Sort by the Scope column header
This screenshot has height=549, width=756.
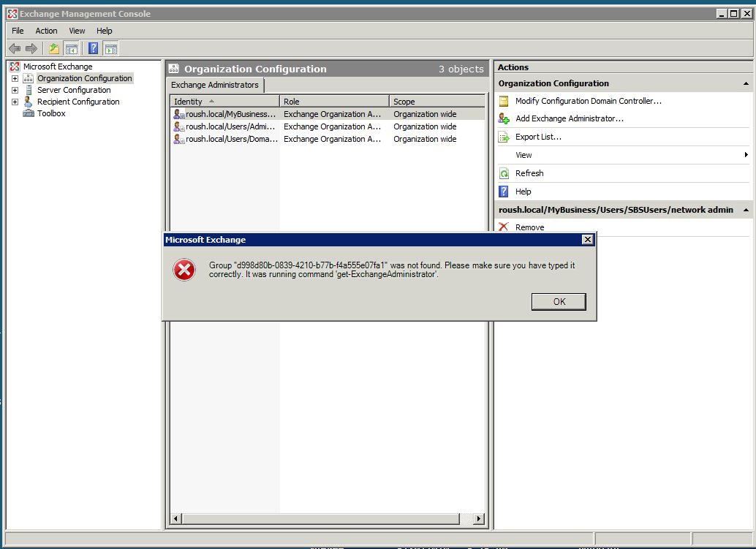point(438,101)
